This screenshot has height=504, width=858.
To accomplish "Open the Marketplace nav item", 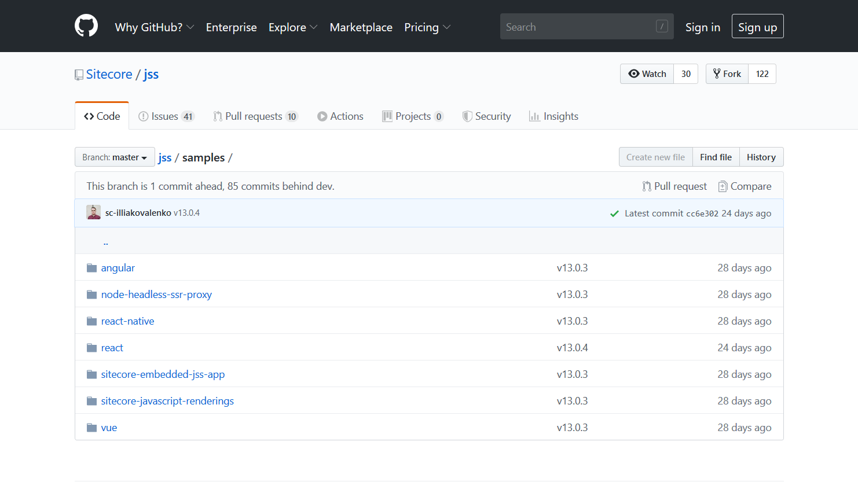I will [361, 27].
